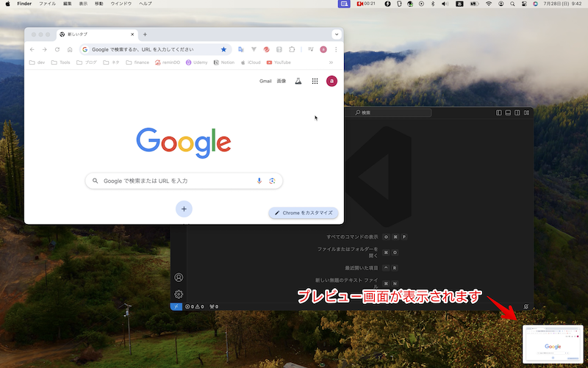588x368 pixels.
Task: Open Wi-Fi status in menu bar
Action: coord(489,4)
